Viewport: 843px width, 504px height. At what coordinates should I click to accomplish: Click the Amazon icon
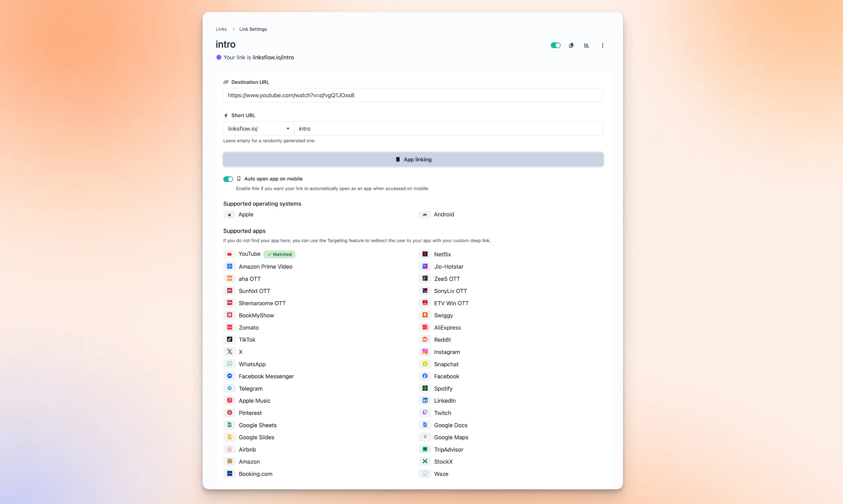(x=229, y=462)
